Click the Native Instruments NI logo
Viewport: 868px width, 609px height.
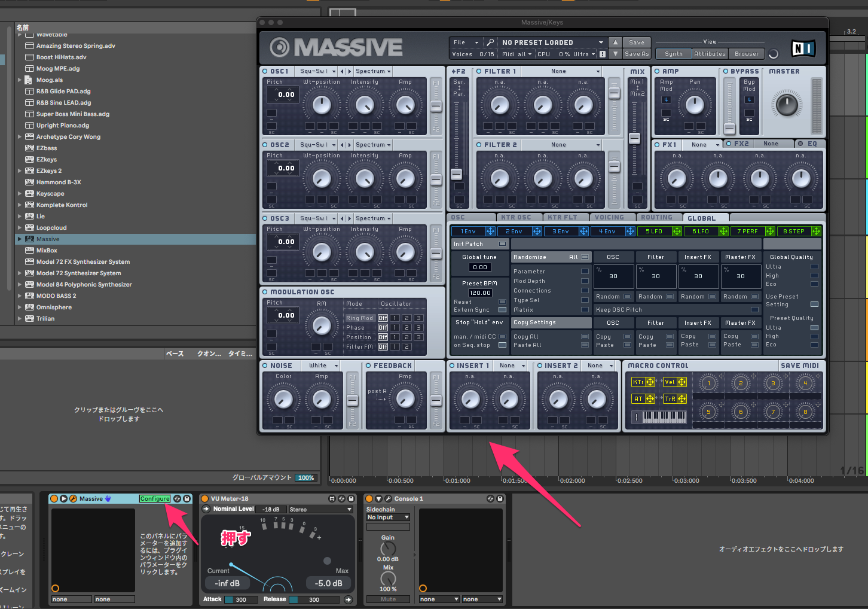(803, 48)
